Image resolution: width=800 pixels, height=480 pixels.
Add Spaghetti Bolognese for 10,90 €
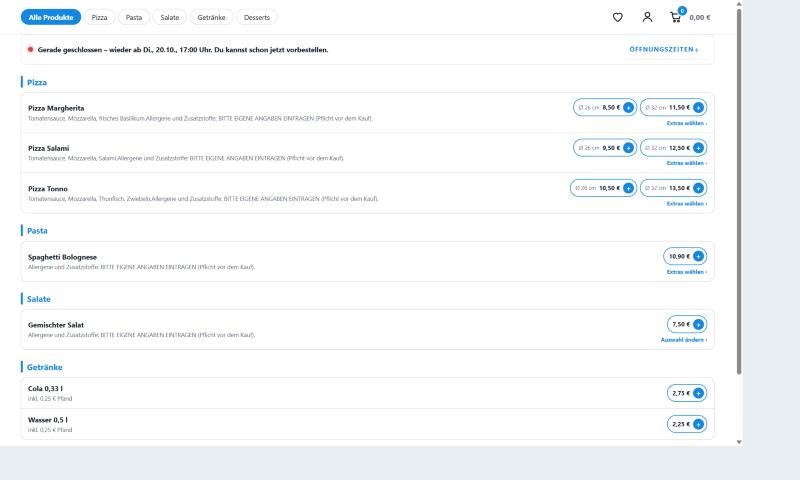[685, 257]
